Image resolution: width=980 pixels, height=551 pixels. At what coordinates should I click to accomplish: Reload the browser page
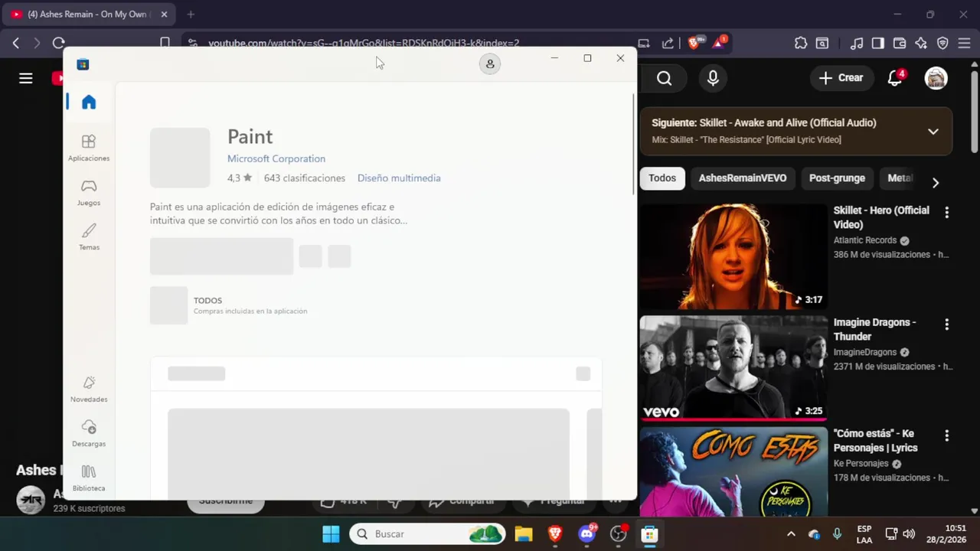[x=59, y=43]
